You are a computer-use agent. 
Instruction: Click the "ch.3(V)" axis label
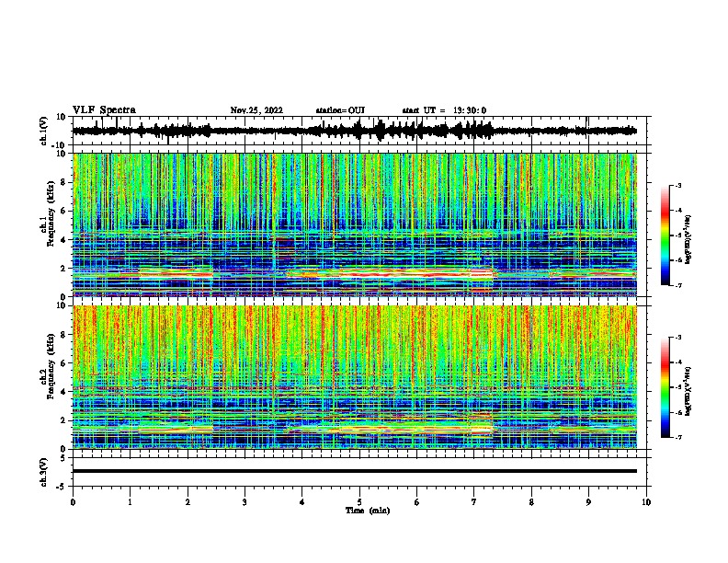click(x=44, y=472)
